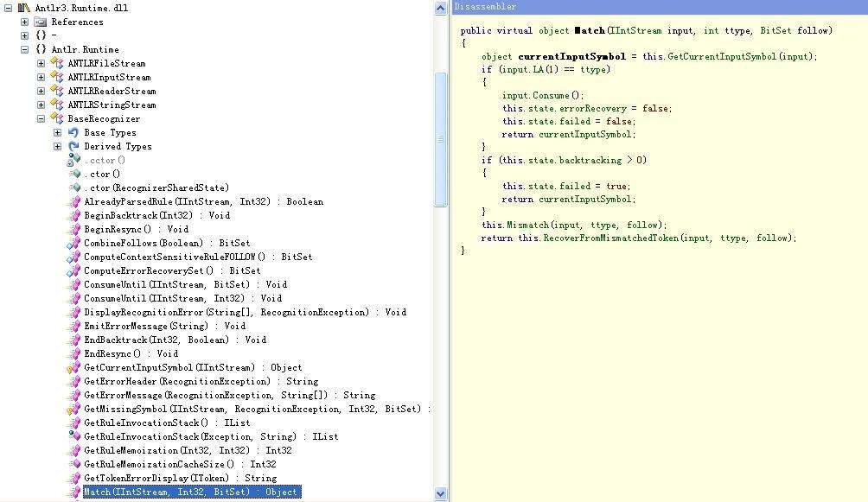
Task: Click the GetMissingSymbol method icon
Action: point(73,409)
